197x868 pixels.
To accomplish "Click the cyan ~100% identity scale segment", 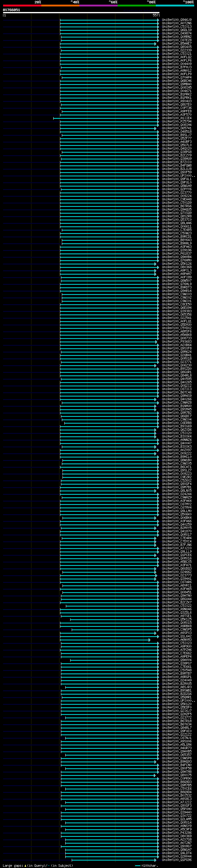I will pos(175,6).
